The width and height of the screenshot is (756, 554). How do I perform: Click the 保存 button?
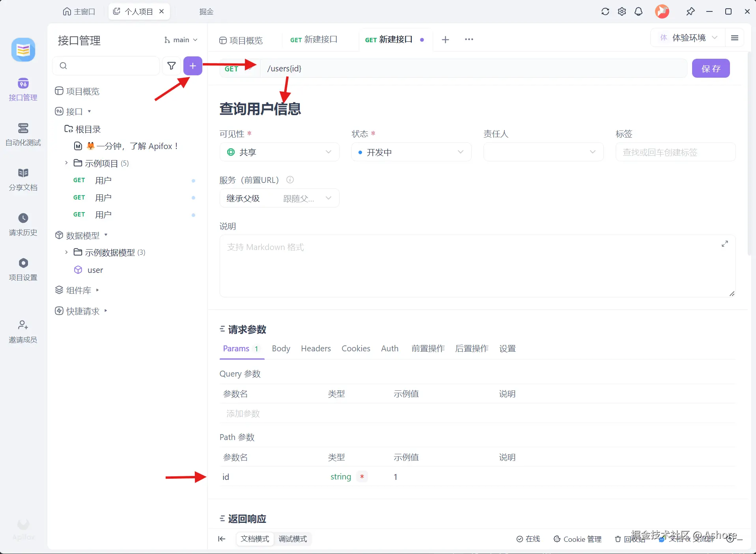point(711,69)
